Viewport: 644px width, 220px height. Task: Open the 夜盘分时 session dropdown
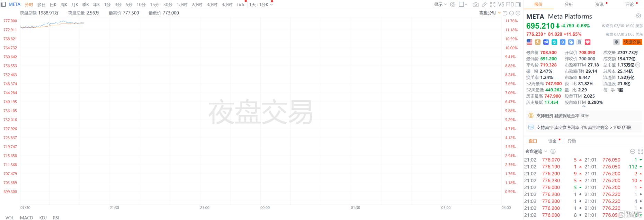coord(490,13)
